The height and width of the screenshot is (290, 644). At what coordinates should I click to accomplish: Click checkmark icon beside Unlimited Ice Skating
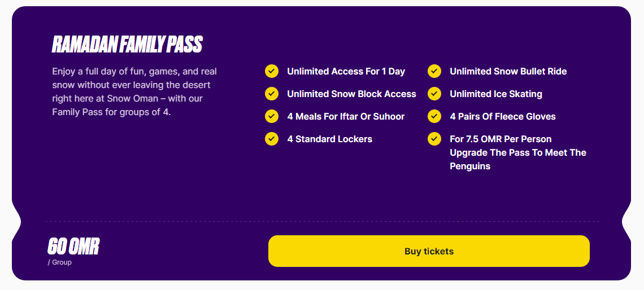[x=434, y=94]
